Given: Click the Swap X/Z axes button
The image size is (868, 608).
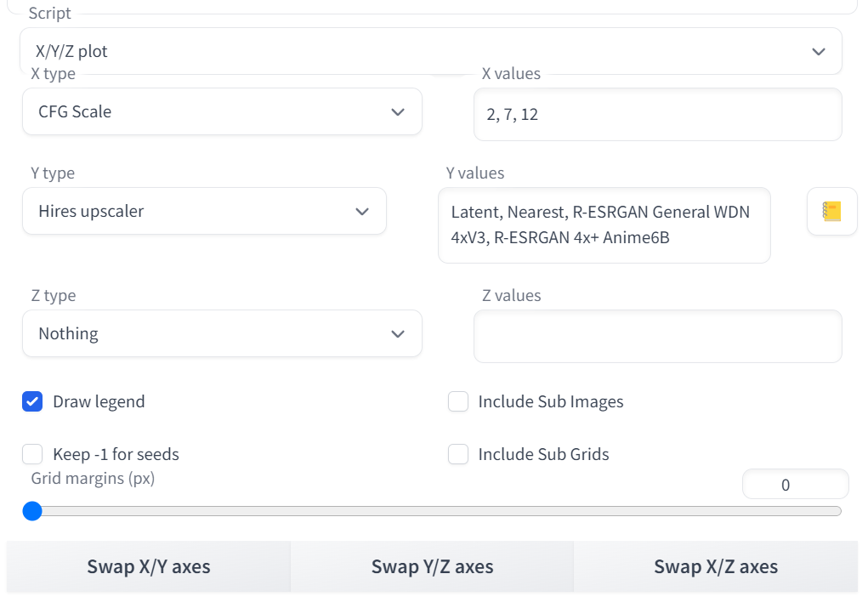Looking at the screenshot, I should 715,566.
